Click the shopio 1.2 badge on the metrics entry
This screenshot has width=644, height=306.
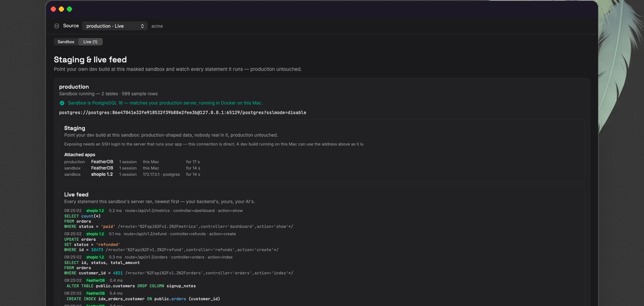pos(95,211)
